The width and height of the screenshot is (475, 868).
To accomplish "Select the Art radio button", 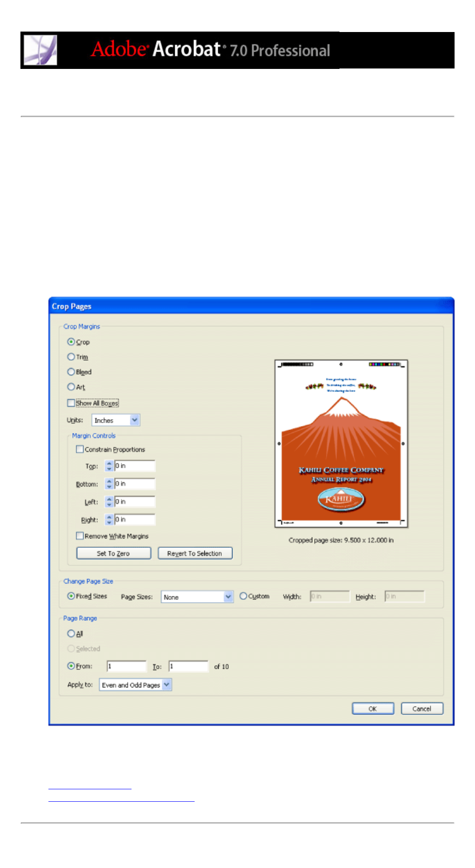I will (x=71, y=387).
